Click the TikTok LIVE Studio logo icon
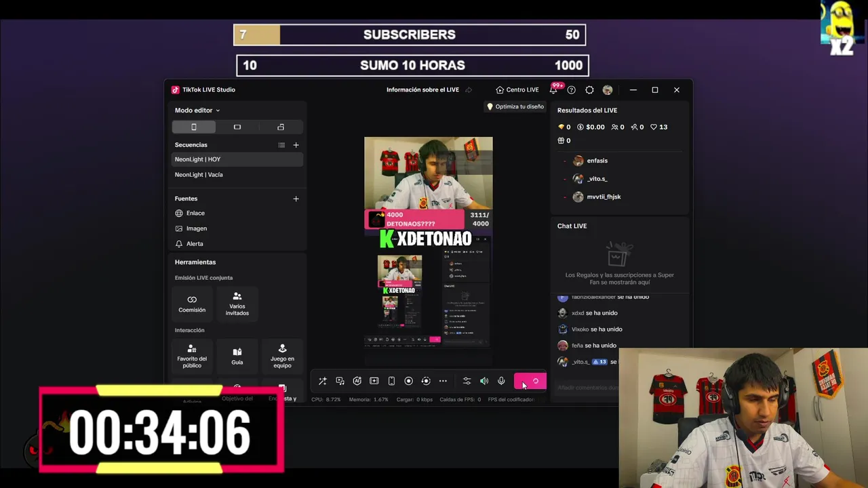Viewport: 868px width, 488px height. click(175, 89)
